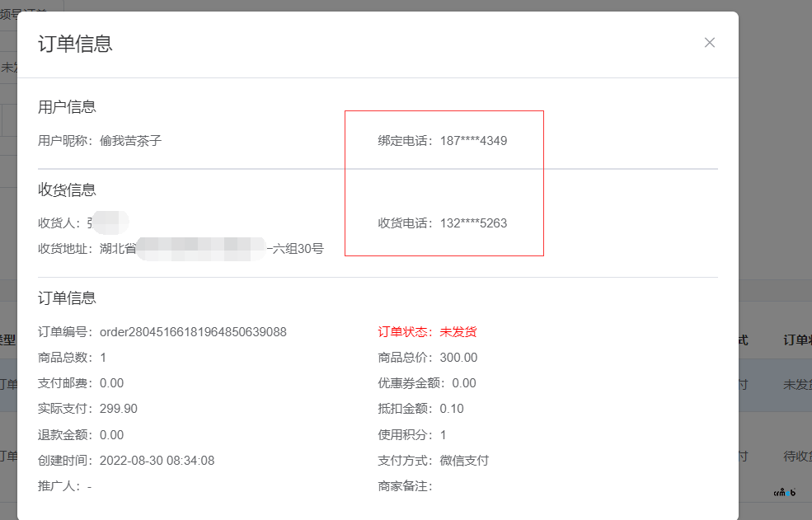Click the 使用积分 value 1
Screen dimensions: 812x520
(443, 435)
